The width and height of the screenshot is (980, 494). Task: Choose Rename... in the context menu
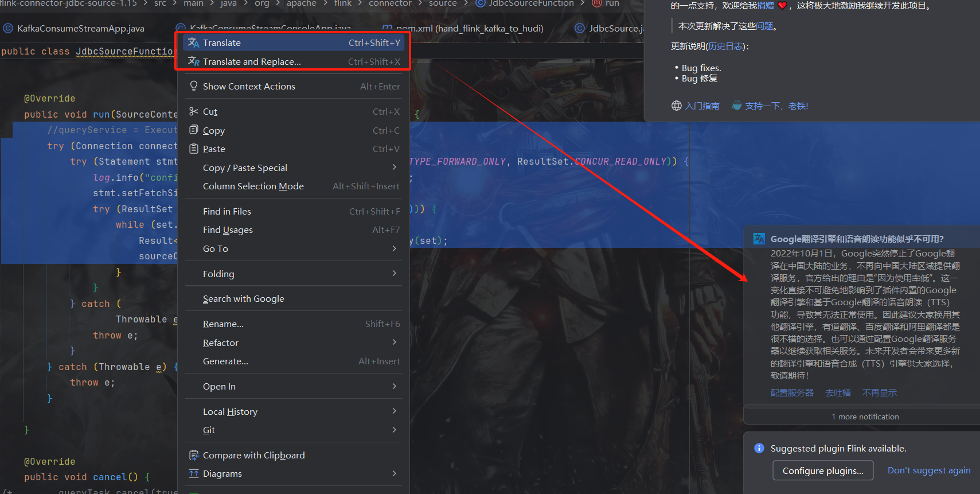[x=294, y=324]
